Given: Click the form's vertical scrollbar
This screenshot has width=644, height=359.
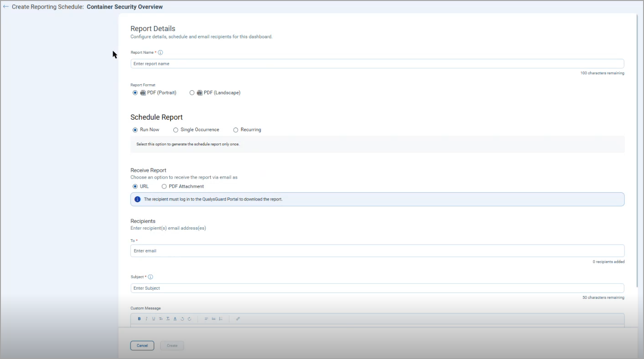Looking at the screenshot, I should click(638, 150).
